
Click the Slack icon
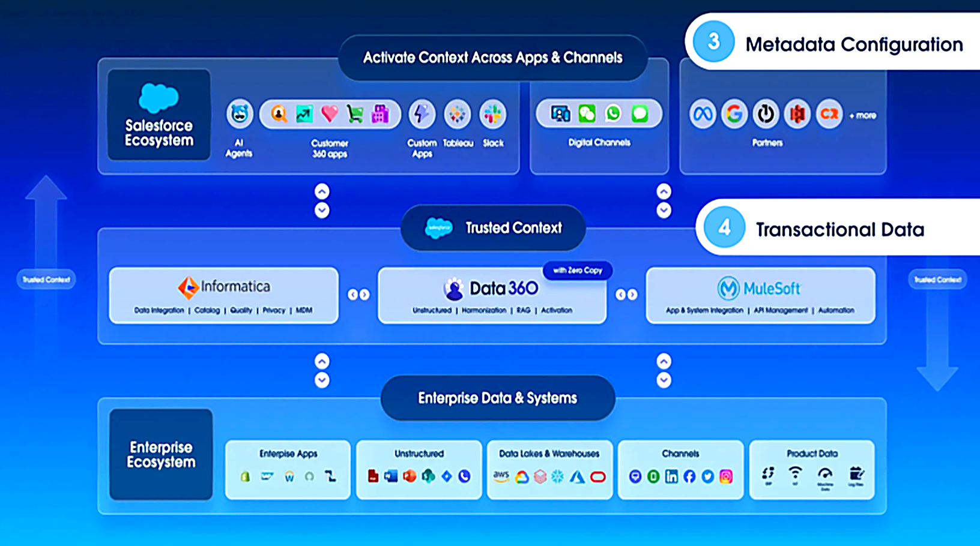coord(492,114)
